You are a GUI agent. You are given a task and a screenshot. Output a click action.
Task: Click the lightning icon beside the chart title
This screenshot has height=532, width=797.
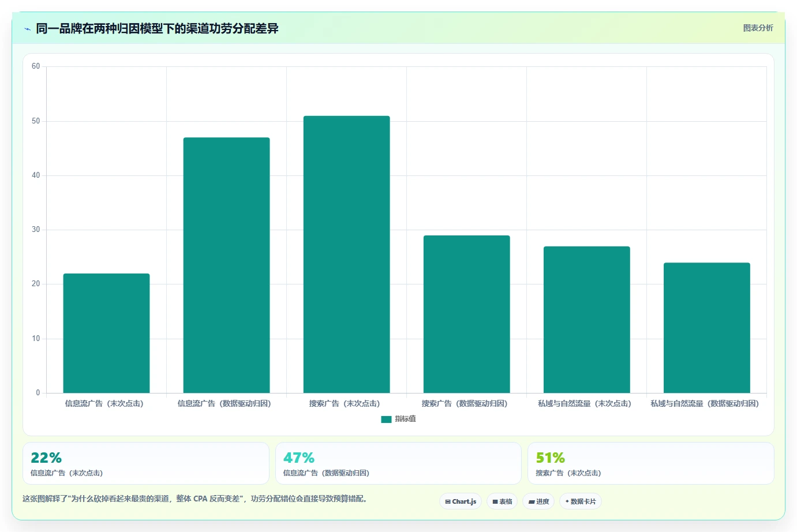click(x=27, y=28)
